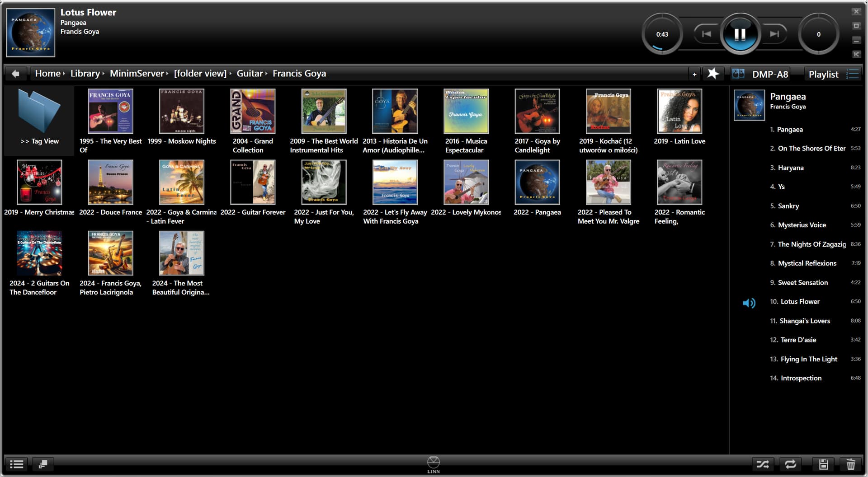Open album 2022 - Just For You, My Love
Screen dimensions: 868x477
point(324,192)
